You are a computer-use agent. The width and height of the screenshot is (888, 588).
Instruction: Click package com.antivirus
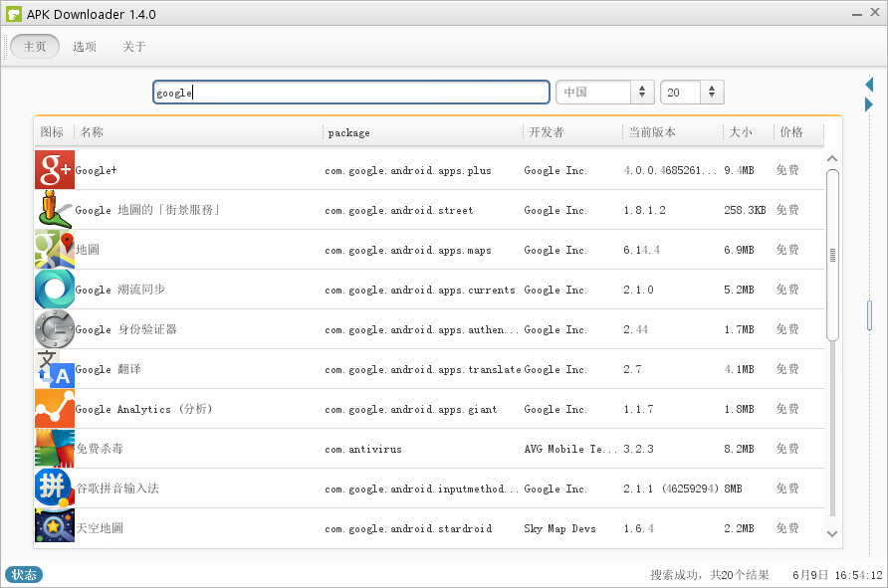[x=363, y=450]
